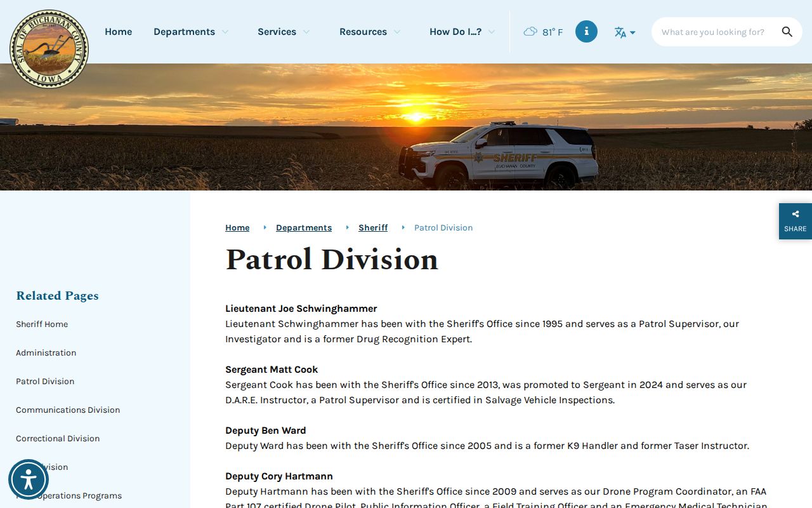Click the 'Deputy Ben Ward' heading

coord(266,431)
